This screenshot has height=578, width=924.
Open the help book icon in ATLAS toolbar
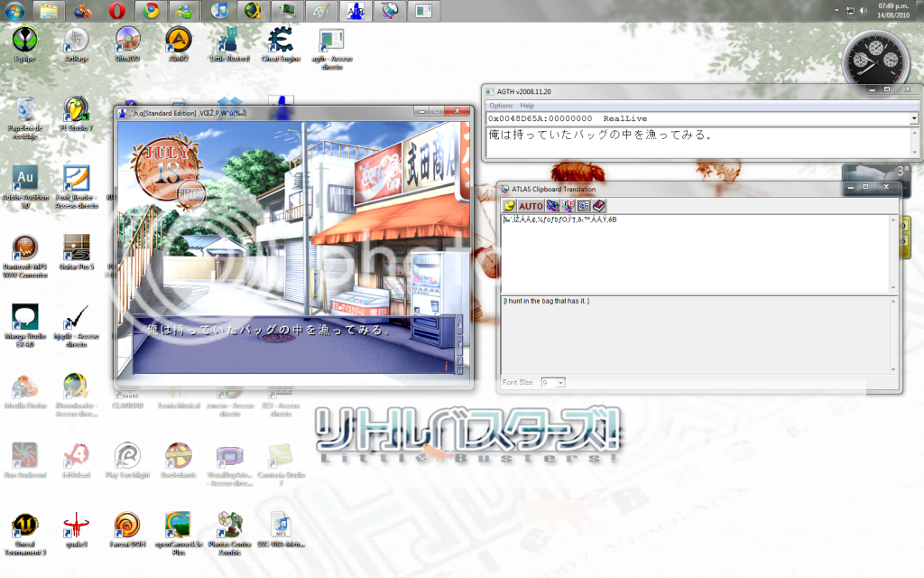pos(599,206)
